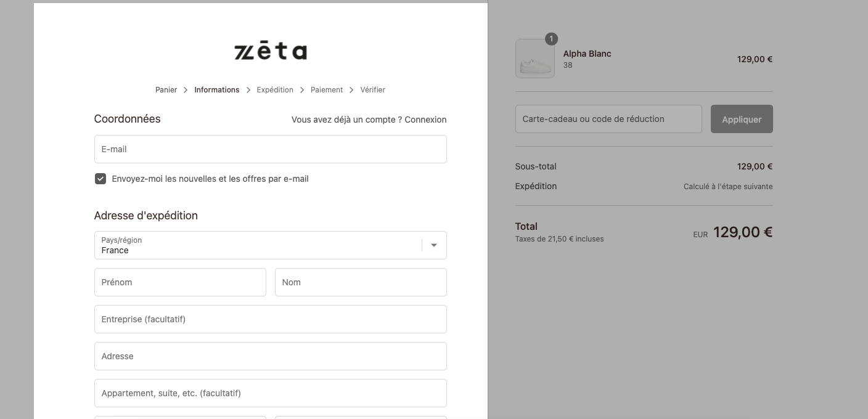Click the quantity badge on product image
868x419 pixels.
click(x=551, y=39)
